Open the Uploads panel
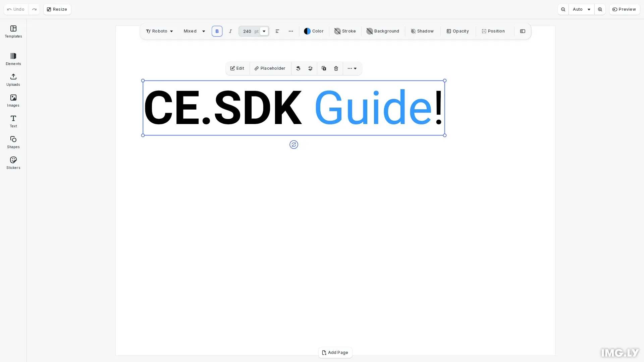 click(13, 80)
